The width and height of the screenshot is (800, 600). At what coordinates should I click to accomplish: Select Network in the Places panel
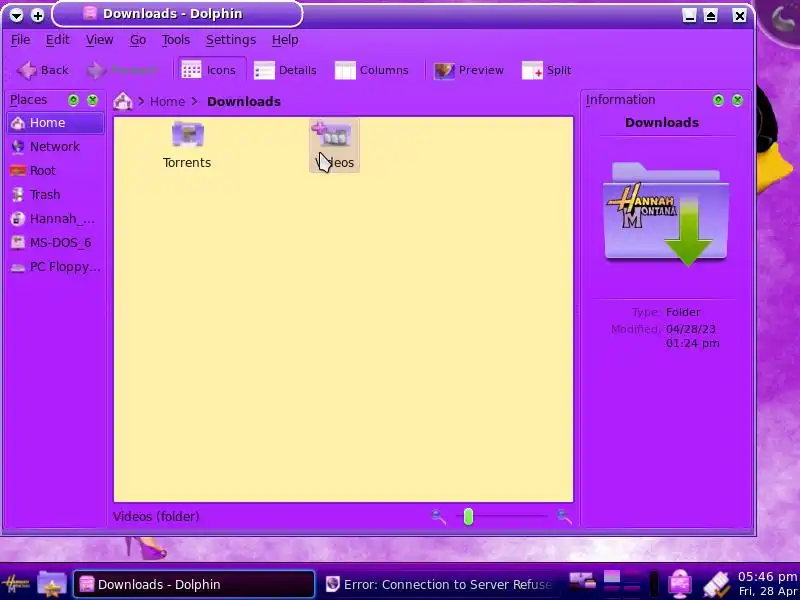[55, 147]
